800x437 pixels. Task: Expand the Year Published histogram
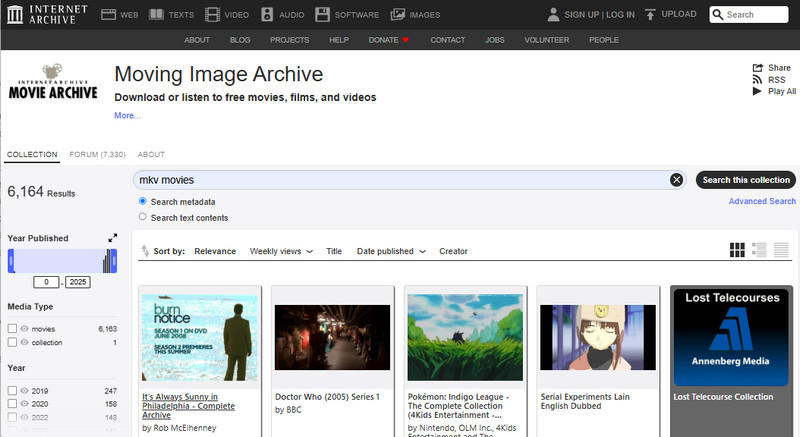[x=113, y=238]
